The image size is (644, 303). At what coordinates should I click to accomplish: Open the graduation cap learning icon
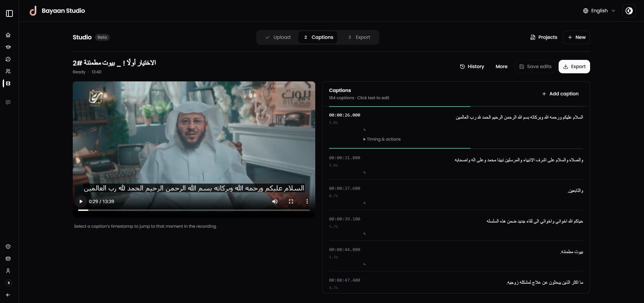click(x=8, y=47)
